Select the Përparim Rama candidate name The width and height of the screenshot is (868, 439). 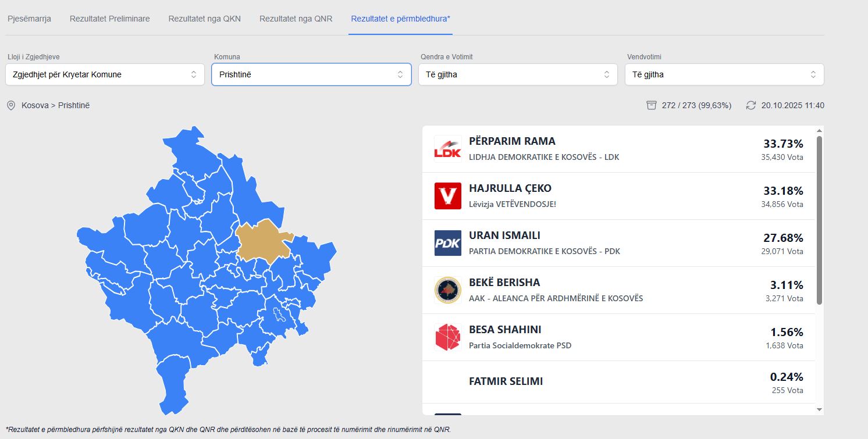click(x=512, y=141)
